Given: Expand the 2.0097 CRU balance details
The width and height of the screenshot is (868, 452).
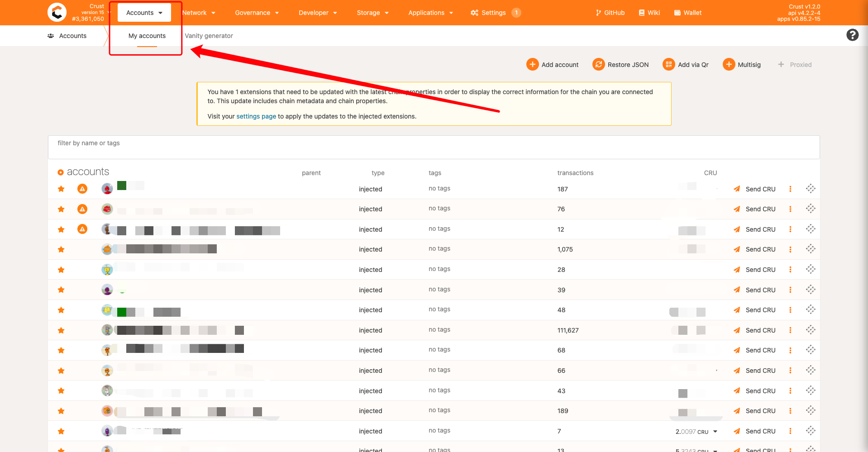Looking at the screenshot, I should (715, 432).
